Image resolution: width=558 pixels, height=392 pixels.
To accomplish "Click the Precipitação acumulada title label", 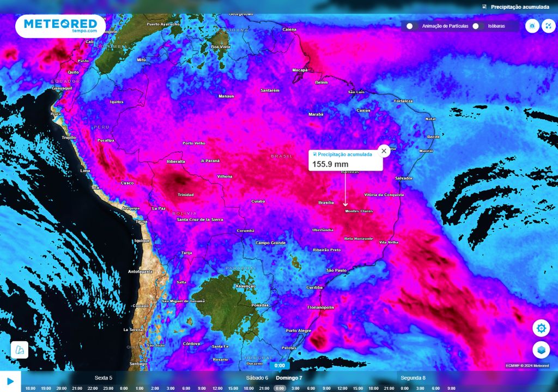I will tap(519, 7).
